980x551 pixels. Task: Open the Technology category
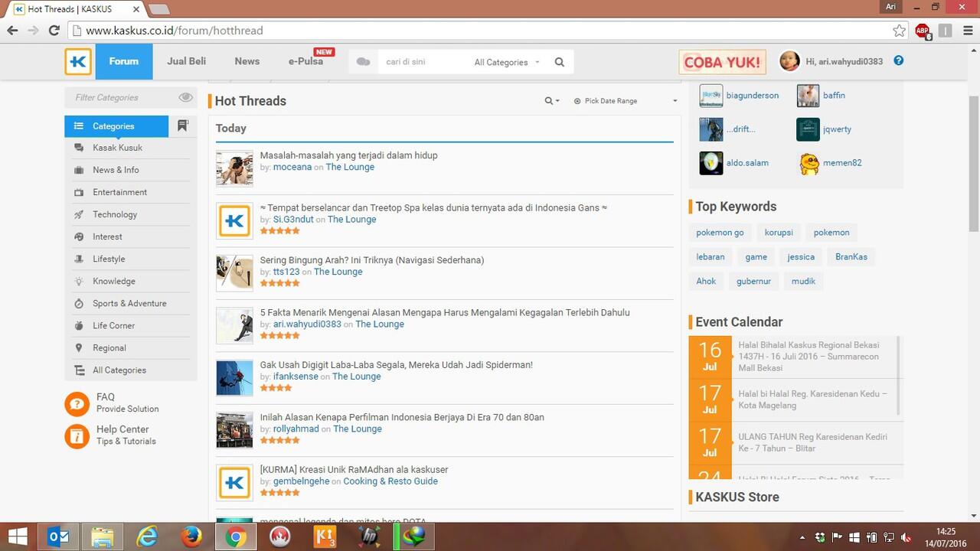pyautogui.click(x=115, y=214)
